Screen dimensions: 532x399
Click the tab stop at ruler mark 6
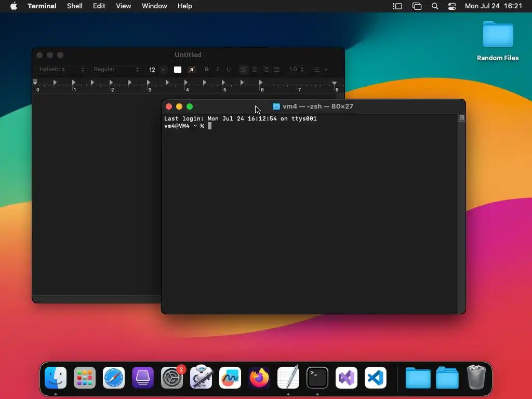pyautogui.click(x=260, y=82)
